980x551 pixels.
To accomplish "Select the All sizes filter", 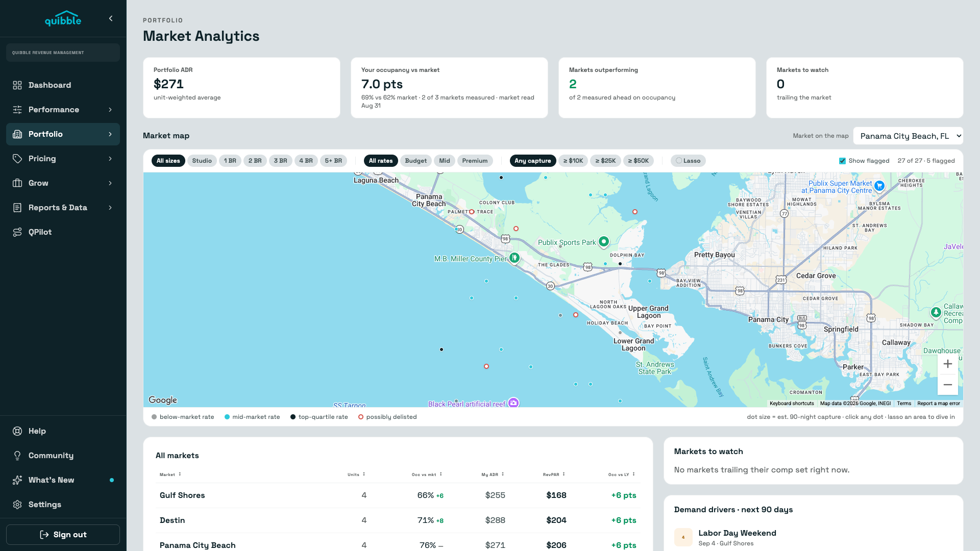I will click(168, 161).
